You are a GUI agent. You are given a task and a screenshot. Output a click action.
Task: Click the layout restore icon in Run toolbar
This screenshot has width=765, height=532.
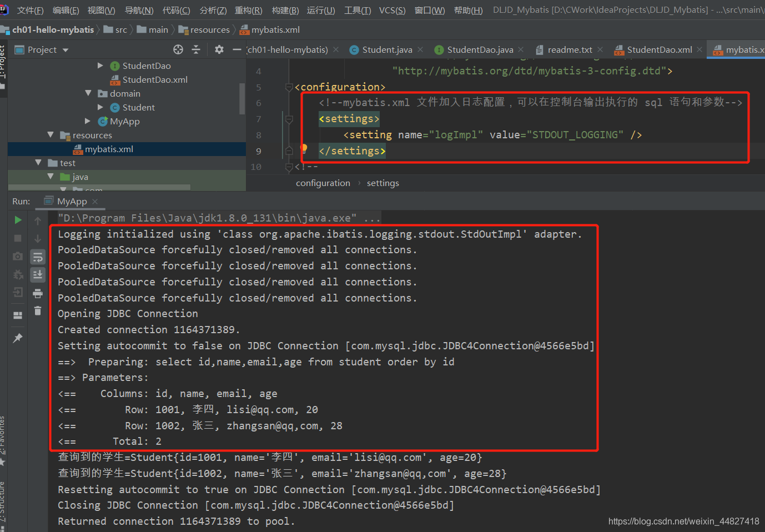[18, 315]
